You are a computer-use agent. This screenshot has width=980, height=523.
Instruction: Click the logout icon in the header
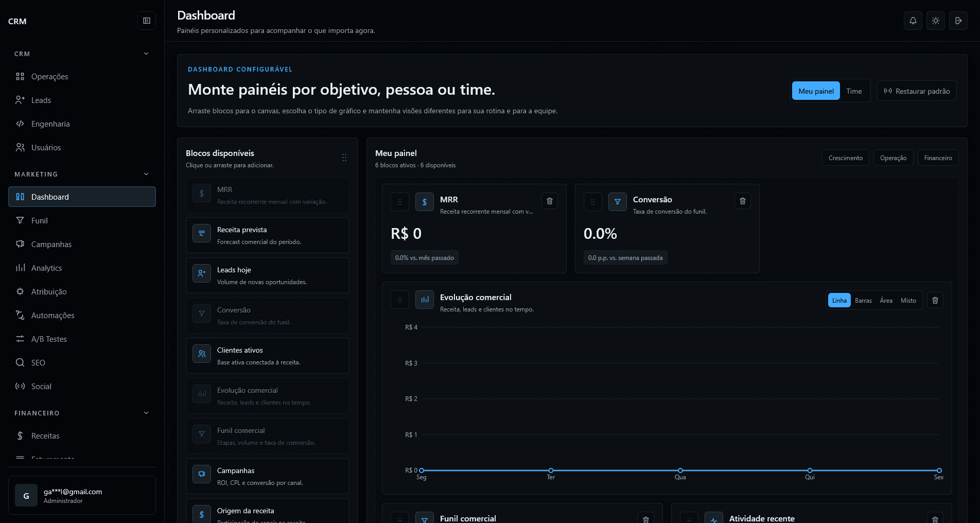coord(958,21)
